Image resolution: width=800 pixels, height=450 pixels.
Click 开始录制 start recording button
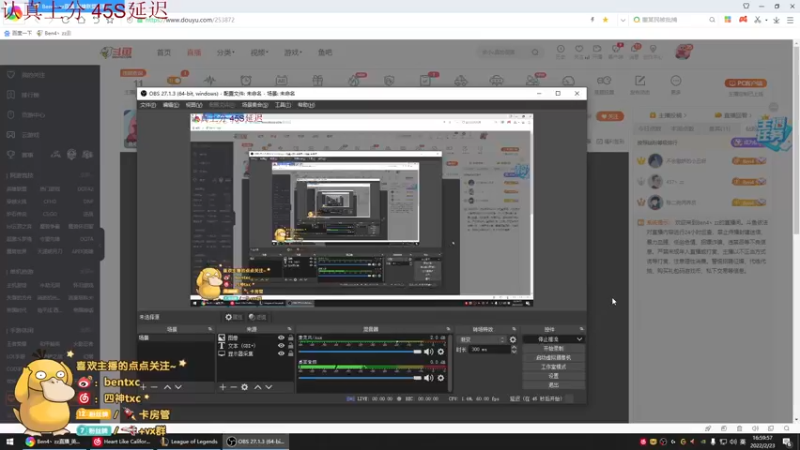click(x=554, y=348)
